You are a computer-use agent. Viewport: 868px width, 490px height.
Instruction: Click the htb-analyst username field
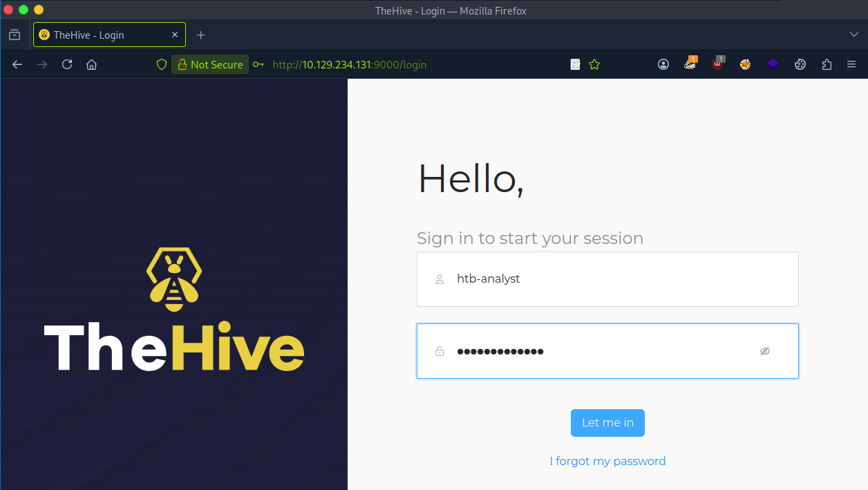(x=607, y=279)
